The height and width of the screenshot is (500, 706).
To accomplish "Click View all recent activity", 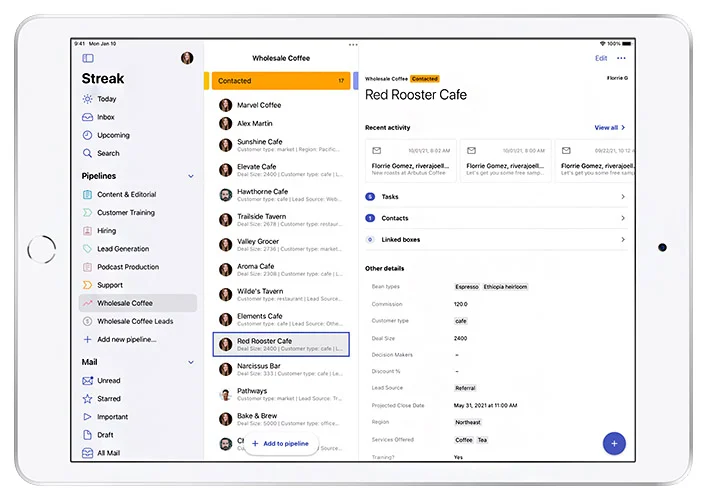I will (610, 127).
